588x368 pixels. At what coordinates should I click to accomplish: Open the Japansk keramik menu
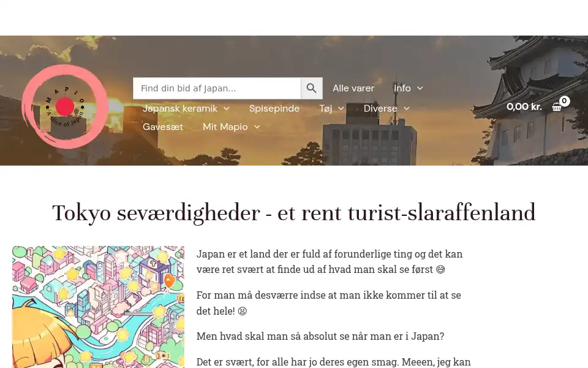click(180, 109)
